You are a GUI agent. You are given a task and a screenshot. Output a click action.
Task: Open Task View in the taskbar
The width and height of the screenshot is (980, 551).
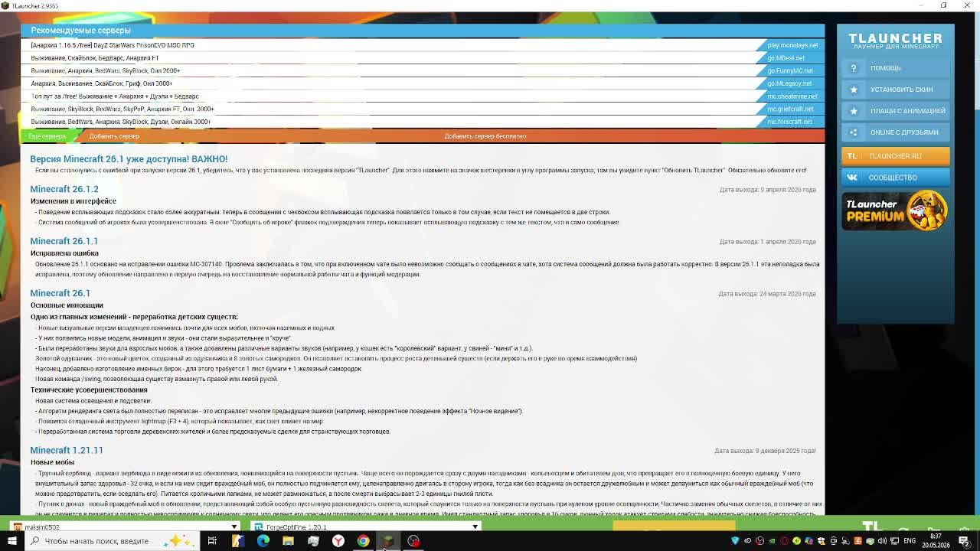tap(212, 541)
